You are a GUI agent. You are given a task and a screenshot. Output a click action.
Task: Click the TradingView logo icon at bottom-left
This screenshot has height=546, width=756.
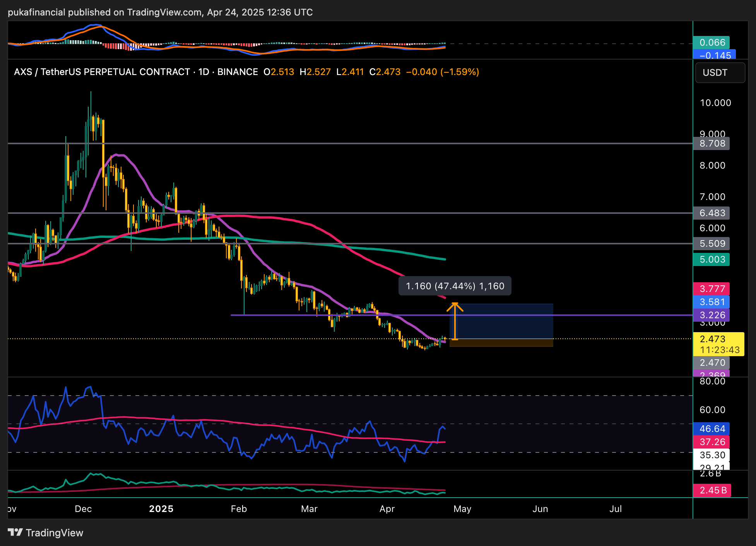coord(15,532)
